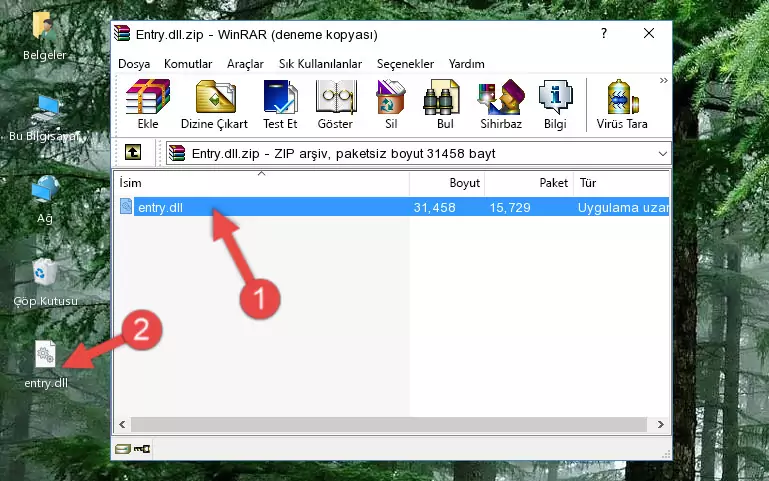Select the Belgeler desktop icon
This screenshot has height=481, width=769.
point(45,36)
